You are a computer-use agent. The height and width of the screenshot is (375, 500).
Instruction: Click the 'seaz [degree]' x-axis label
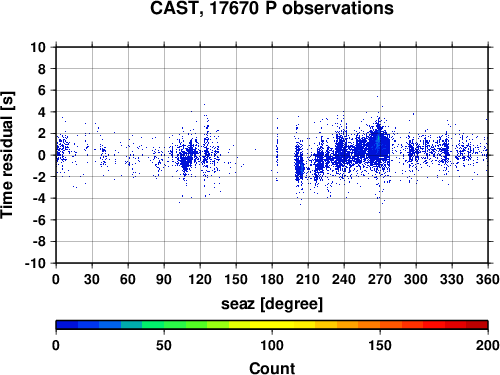(x=272, y=304)
